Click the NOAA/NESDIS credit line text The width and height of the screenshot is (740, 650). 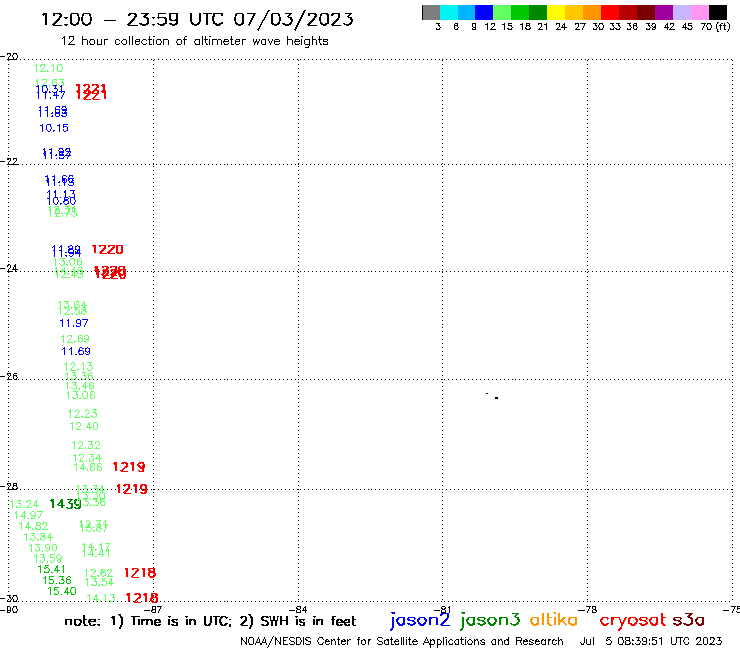pyautogui.click(x=402, y=641)
